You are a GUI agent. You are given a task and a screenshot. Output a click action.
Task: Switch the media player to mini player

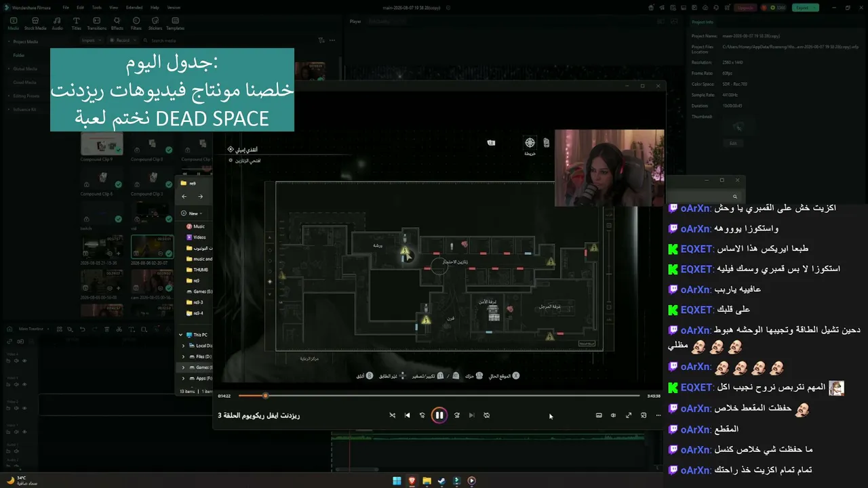coord(644,415)
